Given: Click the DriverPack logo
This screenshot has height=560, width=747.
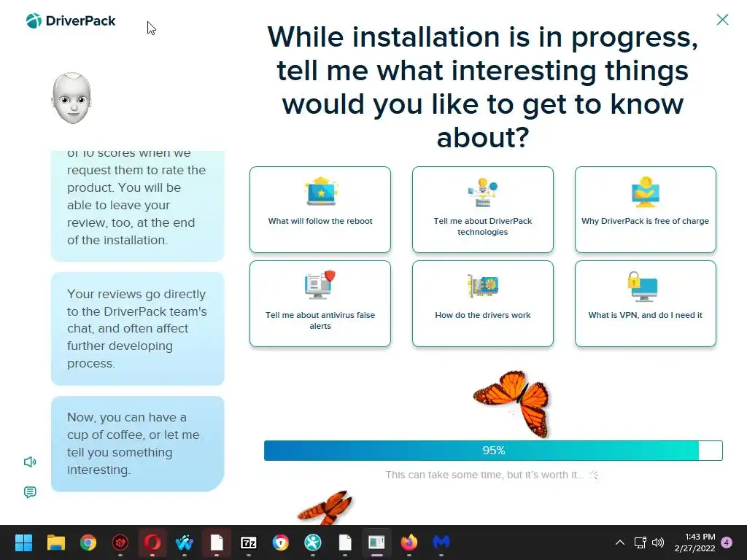Looking at the screenshot, I should (71, 21).
